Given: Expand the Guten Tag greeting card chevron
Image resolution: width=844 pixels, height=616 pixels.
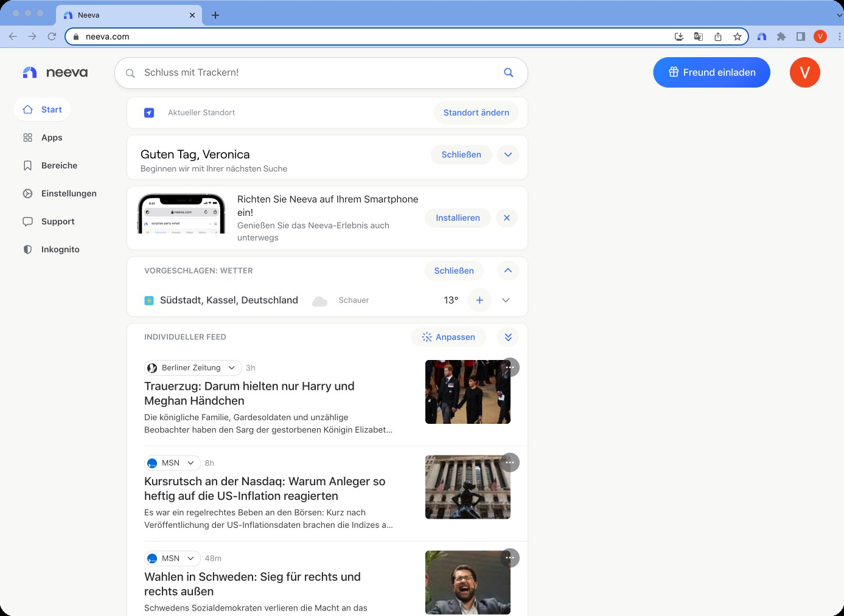Looking at the screenshot, I should pyautogui.click(x=508, y=154).
